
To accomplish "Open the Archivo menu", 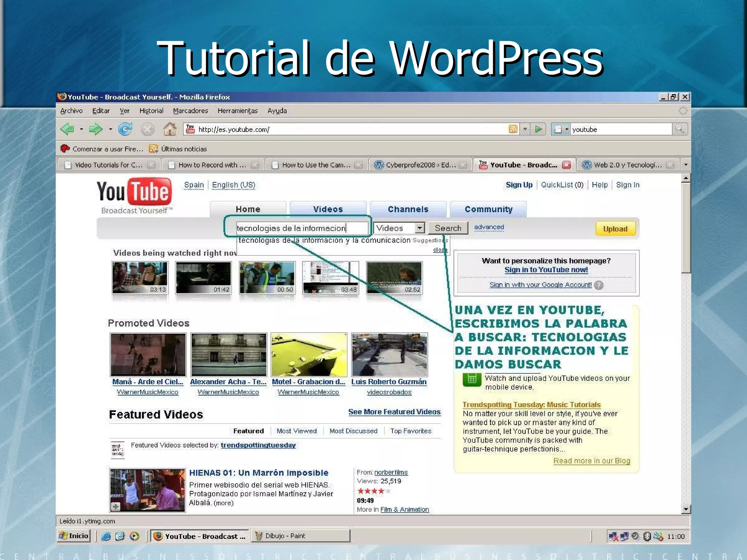I will 71,111.
